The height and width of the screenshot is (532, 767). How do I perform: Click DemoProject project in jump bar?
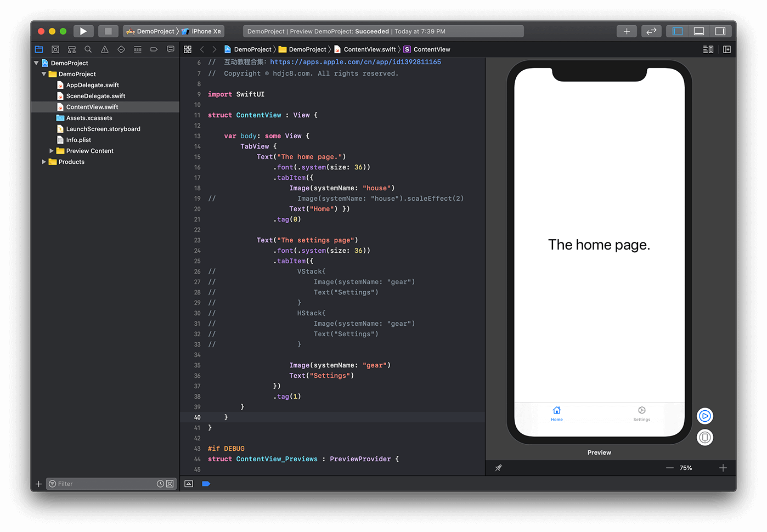[248, 49]
